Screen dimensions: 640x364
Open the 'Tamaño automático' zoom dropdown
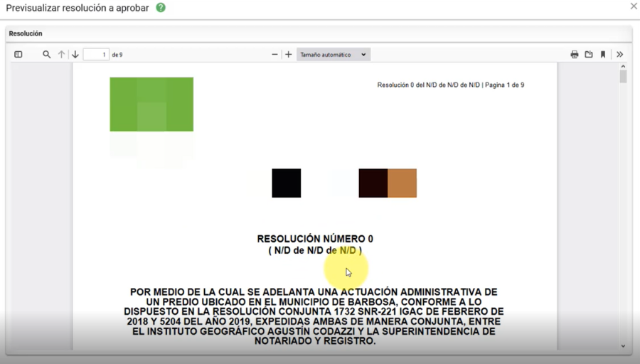point(334,55)
